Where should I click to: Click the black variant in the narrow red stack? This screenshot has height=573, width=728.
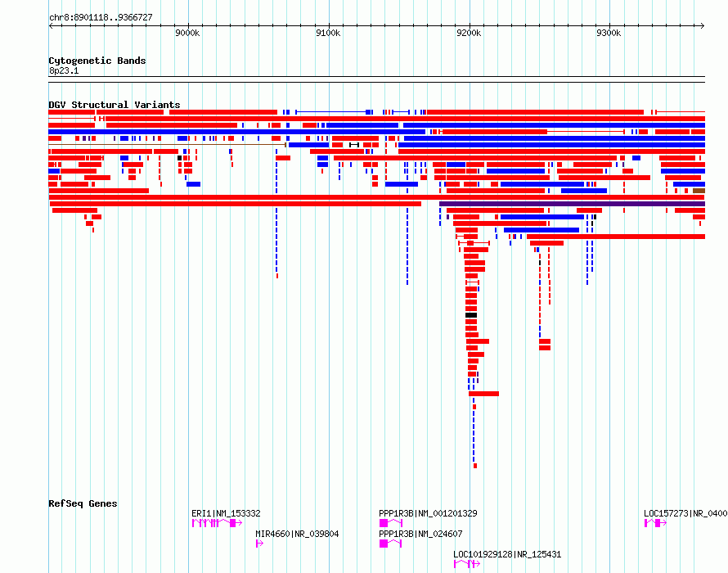pyautogui.click(x=471, y=315)
